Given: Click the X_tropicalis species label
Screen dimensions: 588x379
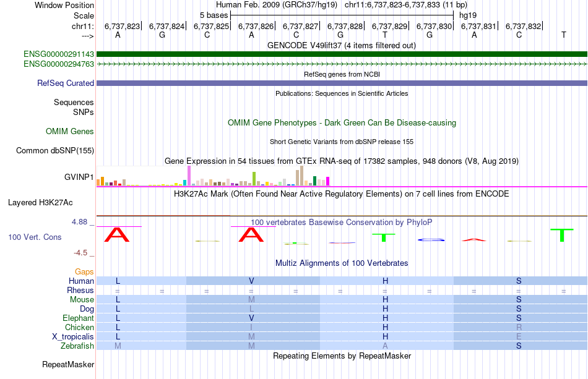Looking at the screenshot, I should [x=73, y=336].
